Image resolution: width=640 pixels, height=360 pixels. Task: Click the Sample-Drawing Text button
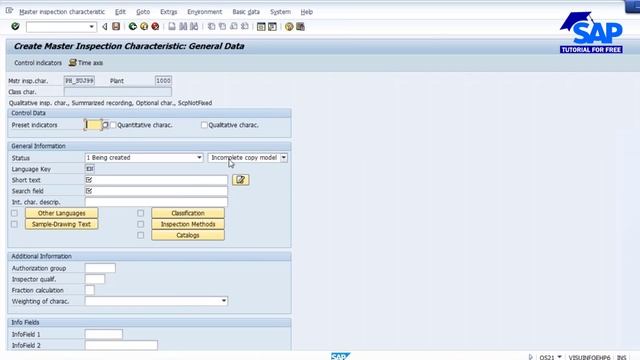tap(62, 224)
